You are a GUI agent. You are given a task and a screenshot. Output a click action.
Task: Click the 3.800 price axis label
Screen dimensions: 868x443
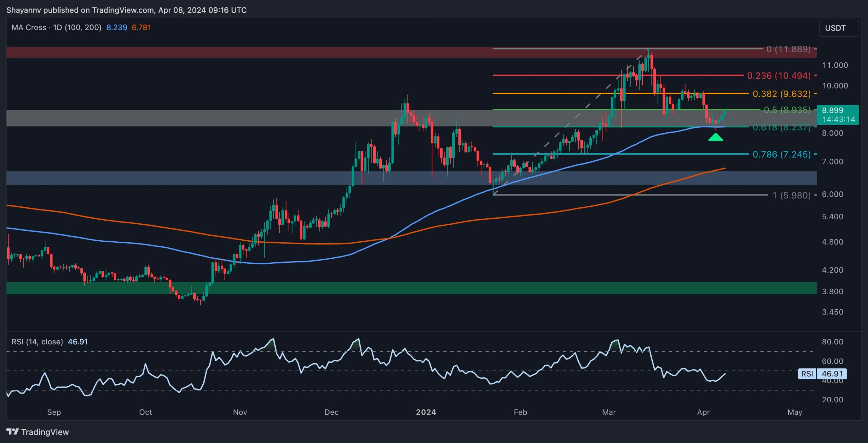pos(832,291)
